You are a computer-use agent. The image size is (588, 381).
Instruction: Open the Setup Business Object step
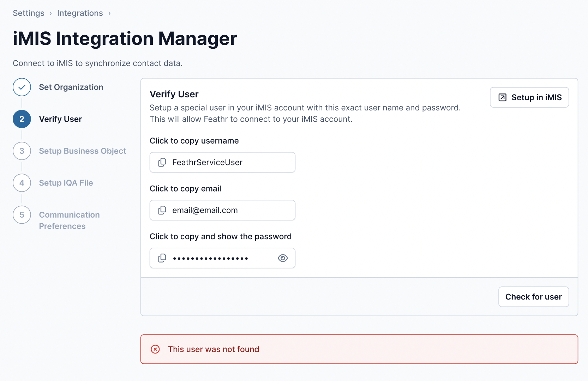pos(82,151)
